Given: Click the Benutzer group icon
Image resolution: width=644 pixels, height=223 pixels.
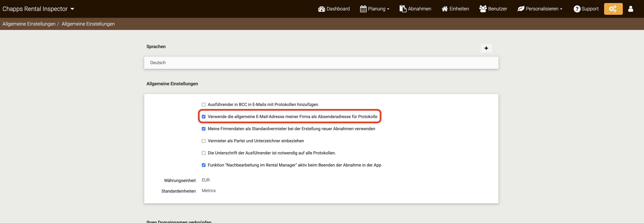Looking at the screenshot, I should click(483, 9).
